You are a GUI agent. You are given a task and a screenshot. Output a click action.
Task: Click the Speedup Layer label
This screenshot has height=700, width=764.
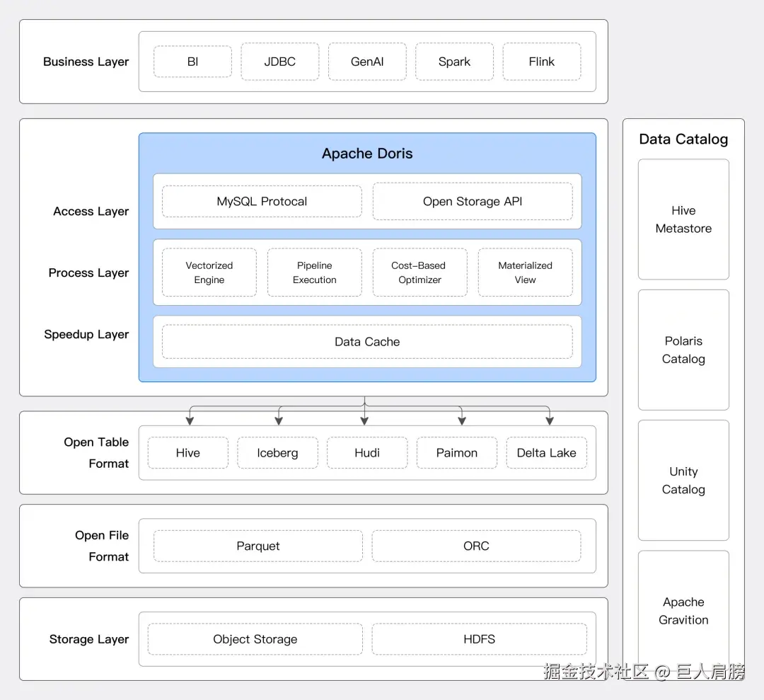[86, 334]
